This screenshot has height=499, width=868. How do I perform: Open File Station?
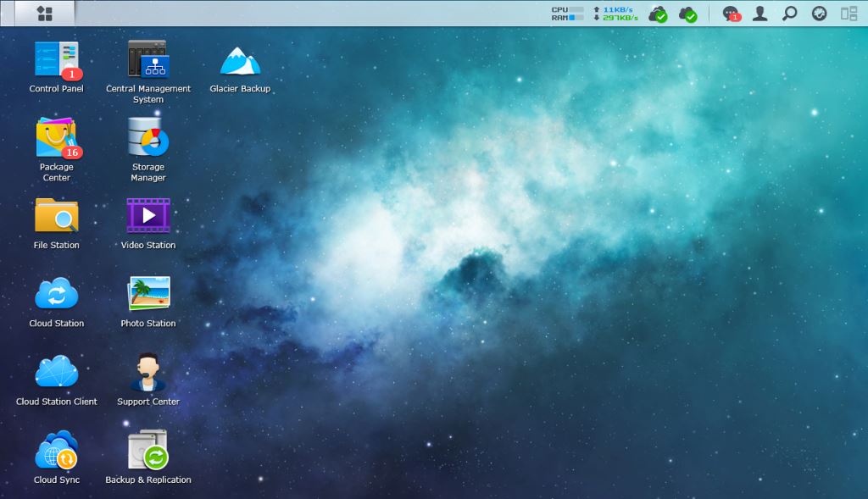click(56, 216)
